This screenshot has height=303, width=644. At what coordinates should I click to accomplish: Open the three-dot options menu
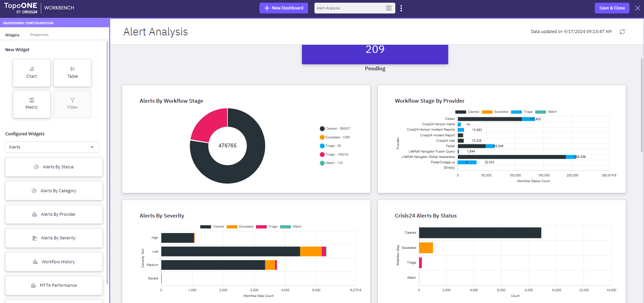tap(401, 8)
